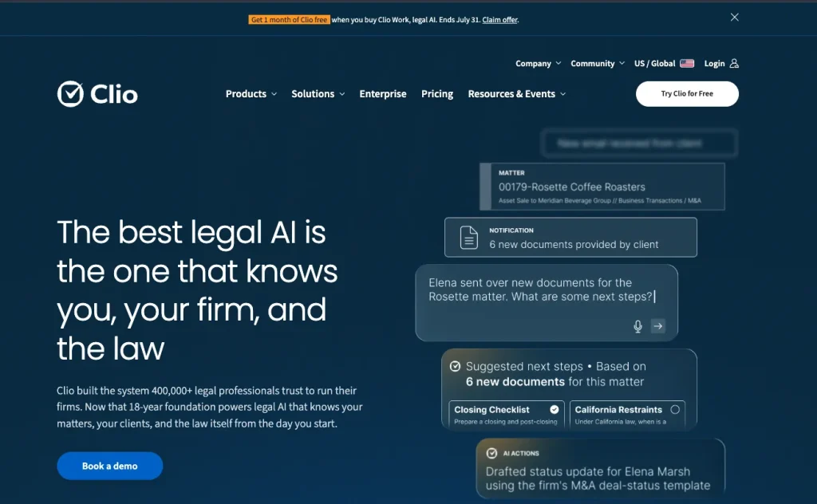
Task: Expand the Products dropdown menu
Action: coord(251,94)
